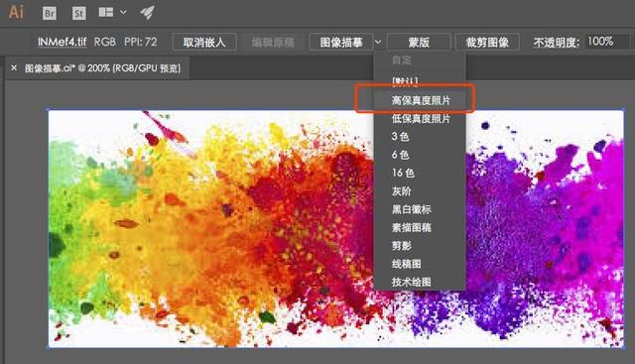Click the 裁剪图像 button
The width and height of the screenshot is (635, 364).
coord(487,42)
